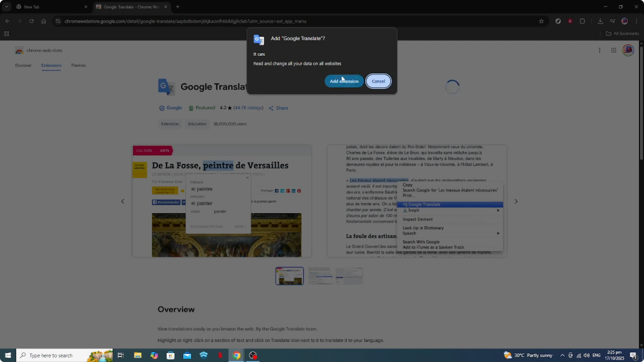Image resolution: width=644 pixels, height=362 pixels.
Task: Bookmark this page with the star
Action: tap(541, 21)
